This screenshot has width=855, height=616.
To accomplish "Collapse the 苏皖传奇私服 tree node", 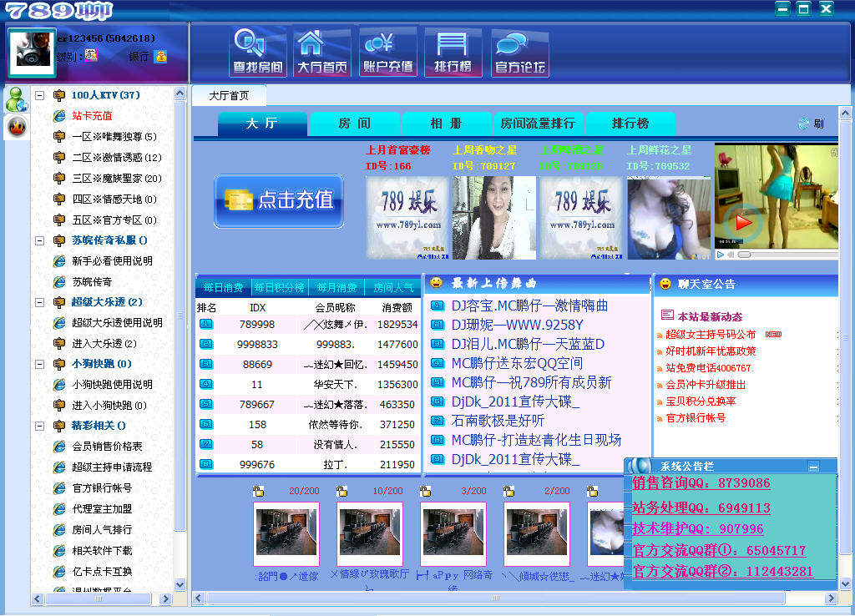I will pyautogui.click(x=39, y=240).
